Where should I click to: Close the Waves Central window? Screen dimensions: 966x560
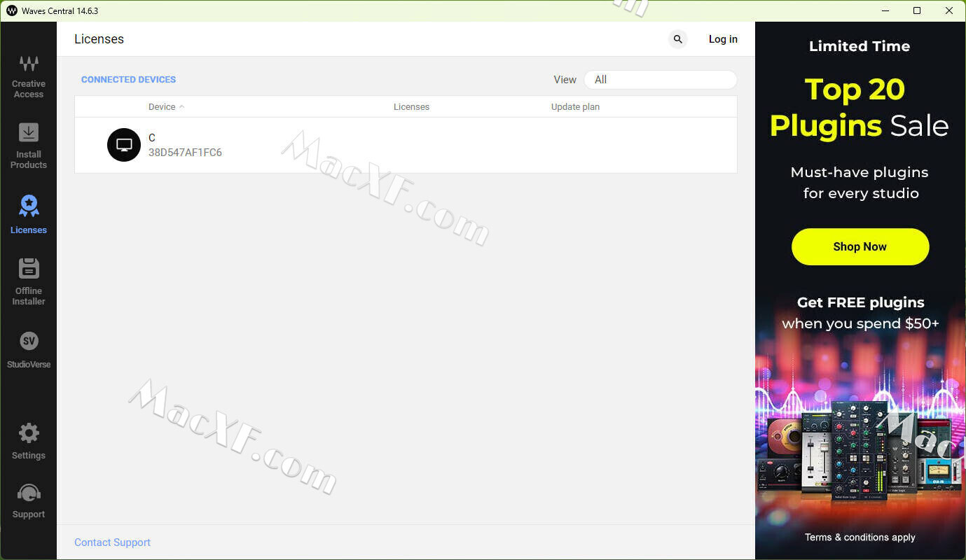tap(949, 10)
